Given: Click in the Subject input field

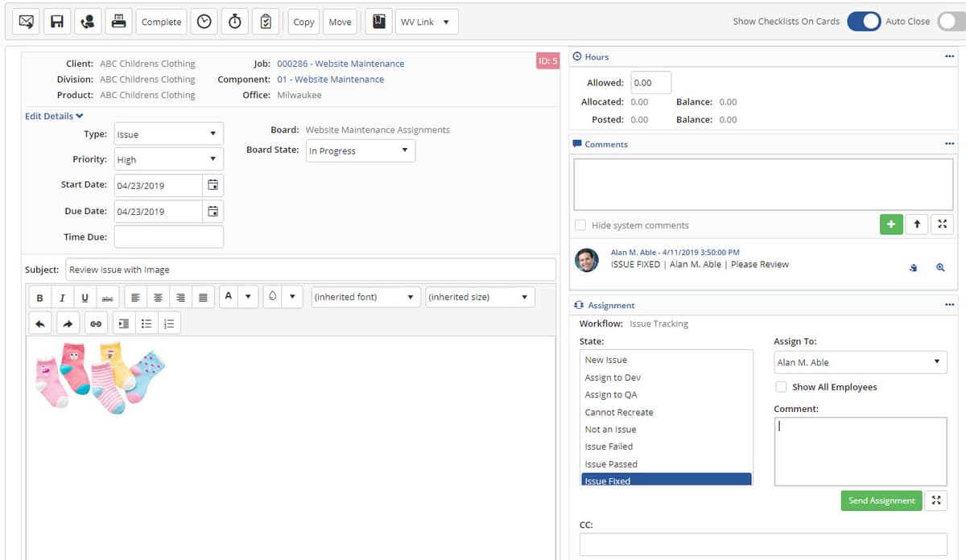Looking at the screenshot, I should [311, 270].
